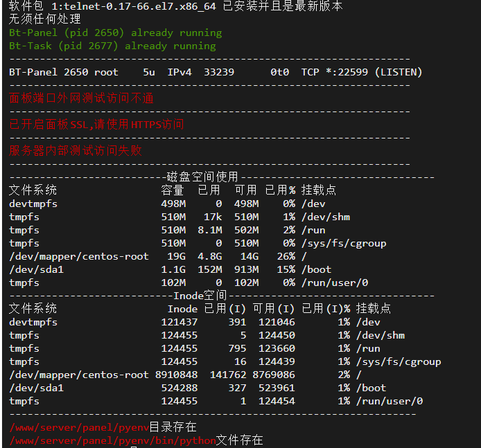Click '/dev/mapper/centos-root' in the Inode table
Viewport: 481px width, 448px height.
pyautogui.click(x=79, y=375)
